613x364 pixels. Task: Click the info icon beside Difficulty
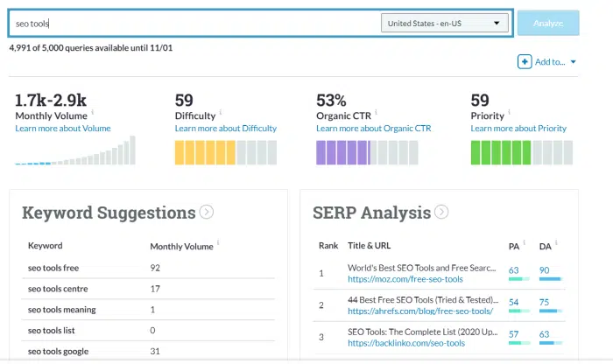point(221,112)
